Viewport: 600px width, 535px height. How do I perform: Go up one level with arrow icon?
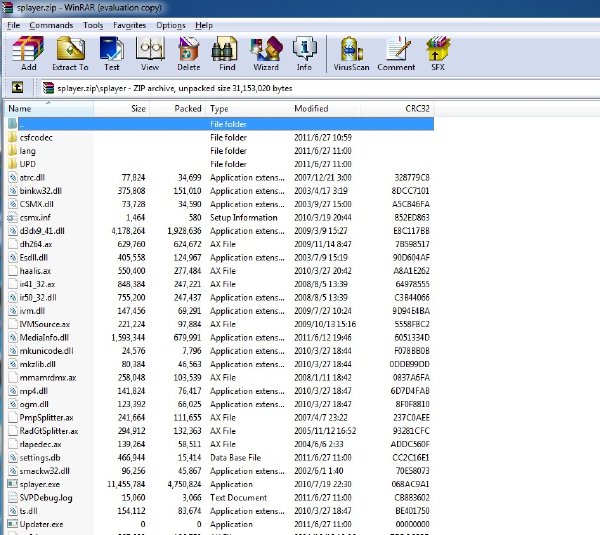pyautogui.click(x=17, y=88)
